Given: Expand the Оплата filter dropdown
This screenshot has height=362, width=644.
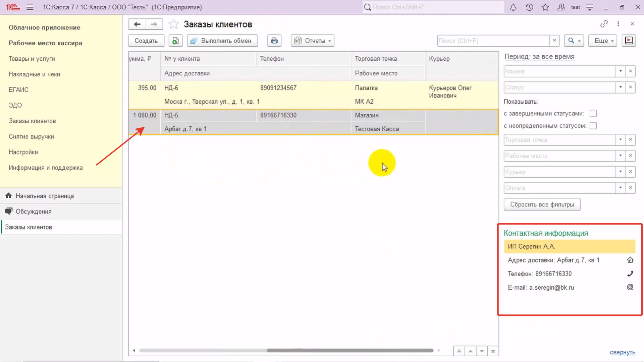Looking at the screenshot, I should click(x=621, y=188).
